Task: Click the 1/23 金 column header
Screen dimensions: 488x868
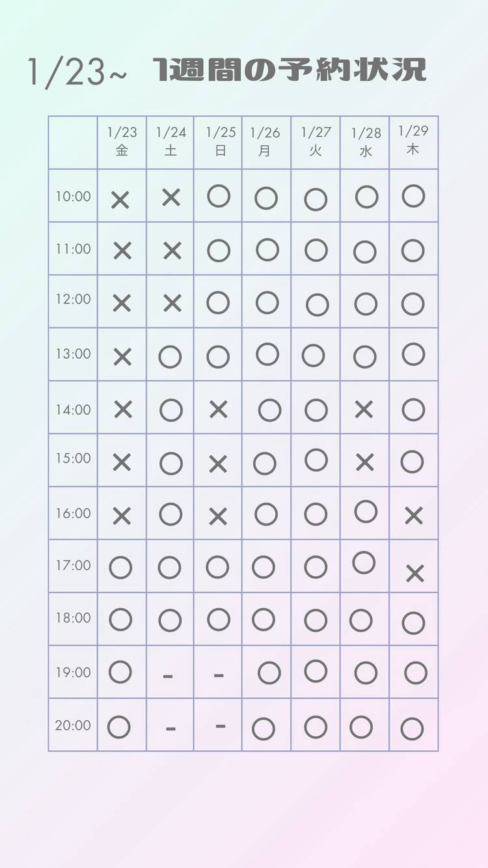Action: [x=122, y=141]
